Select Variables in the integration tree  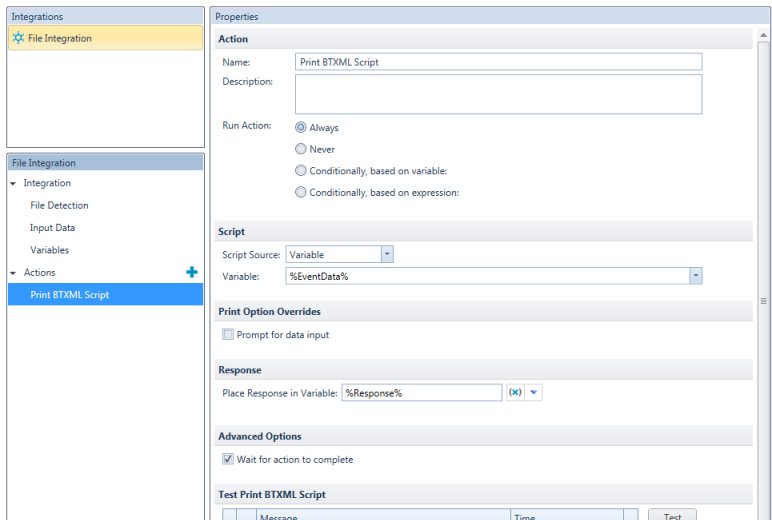[x=49, y=250]
